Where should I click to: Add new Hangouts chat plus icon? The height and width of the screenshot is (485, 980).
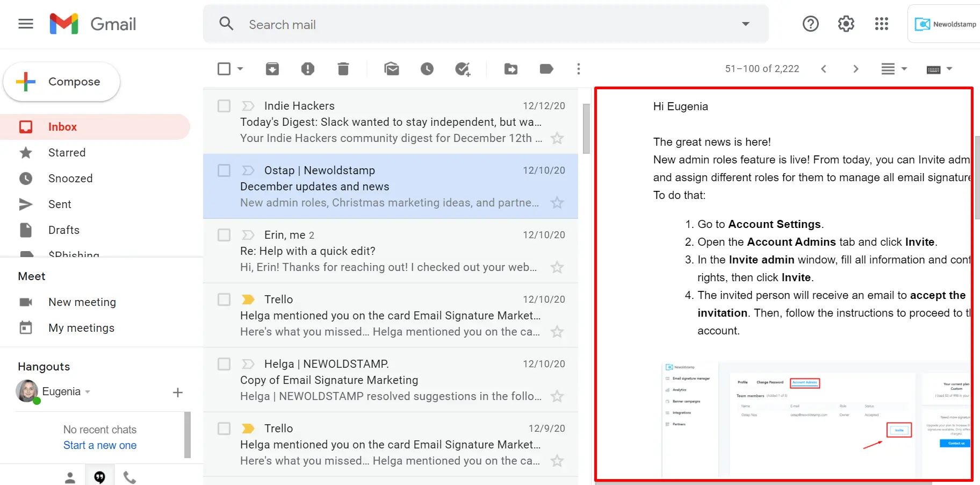pos(178,393)
